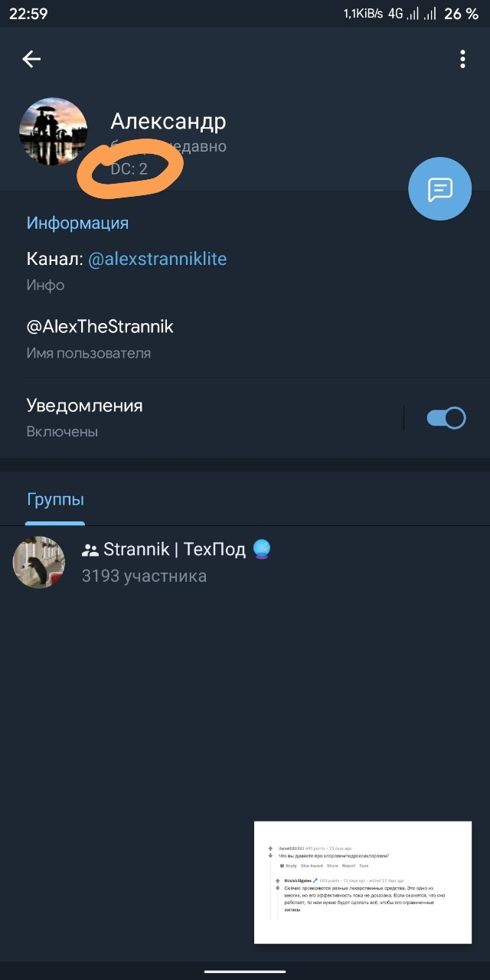490x980 pixels.
Task: Tap the bottom navigation gesture bar
Action: [245, 972]
